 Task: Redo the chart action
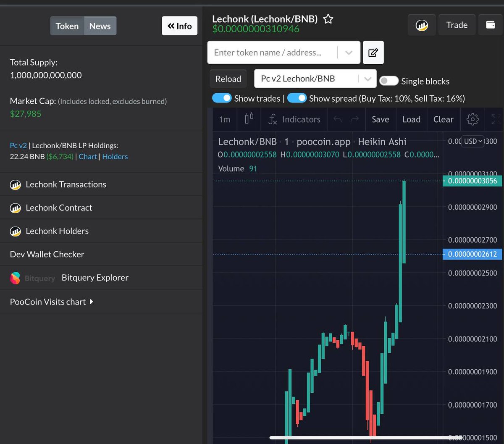[355, 119]
